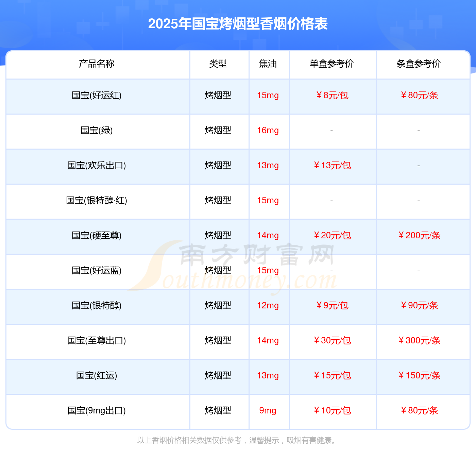The width and height of the screenshot is (476, 459).
Task: Select pack price ￥20元/包
Action: pos(332,236)
